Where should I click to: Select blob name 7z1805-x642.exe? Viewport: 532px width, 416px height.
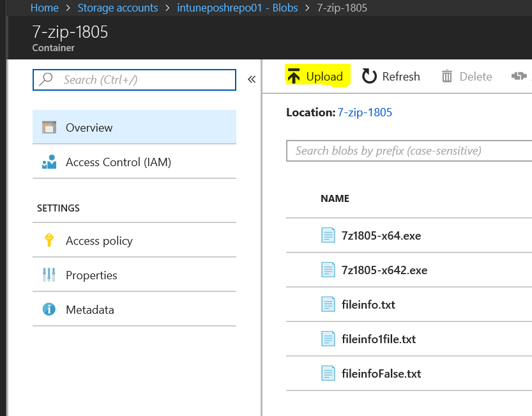(x=384, y=270)
